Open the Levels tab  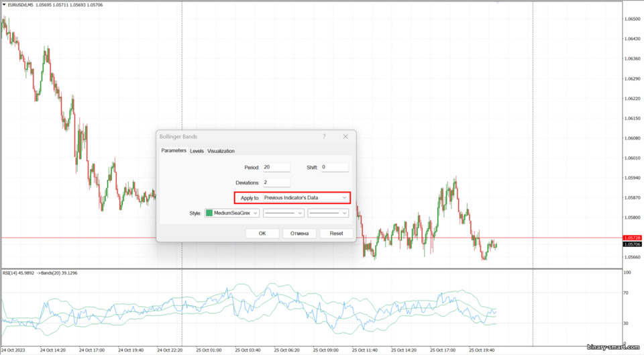click(x=197, y=151)
